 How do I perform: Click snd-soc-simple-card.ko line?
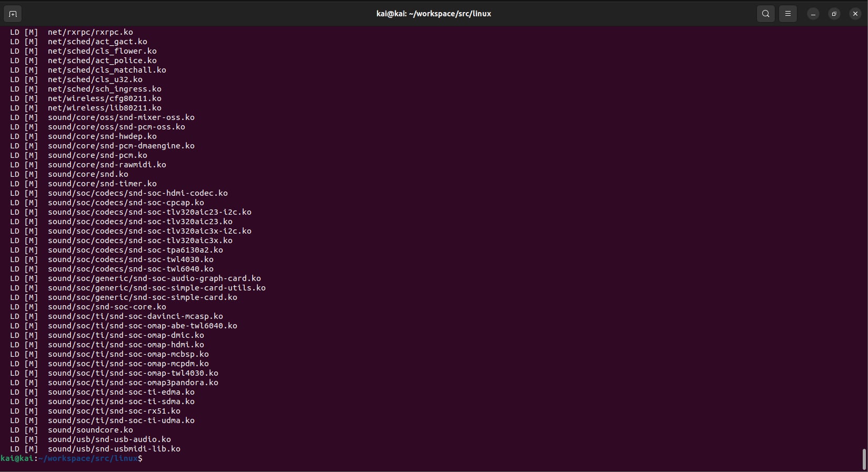pyautogui.click(x=124, y=297)
